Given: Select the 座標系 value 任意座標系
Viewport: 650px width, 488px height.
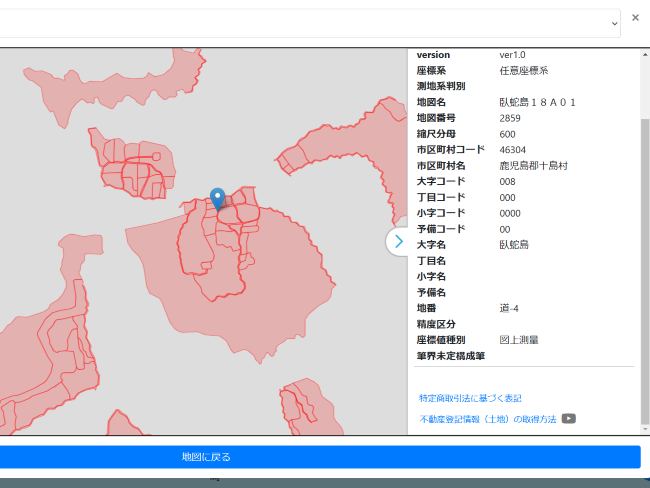Looking at the screenshot, I should (524, 70).
